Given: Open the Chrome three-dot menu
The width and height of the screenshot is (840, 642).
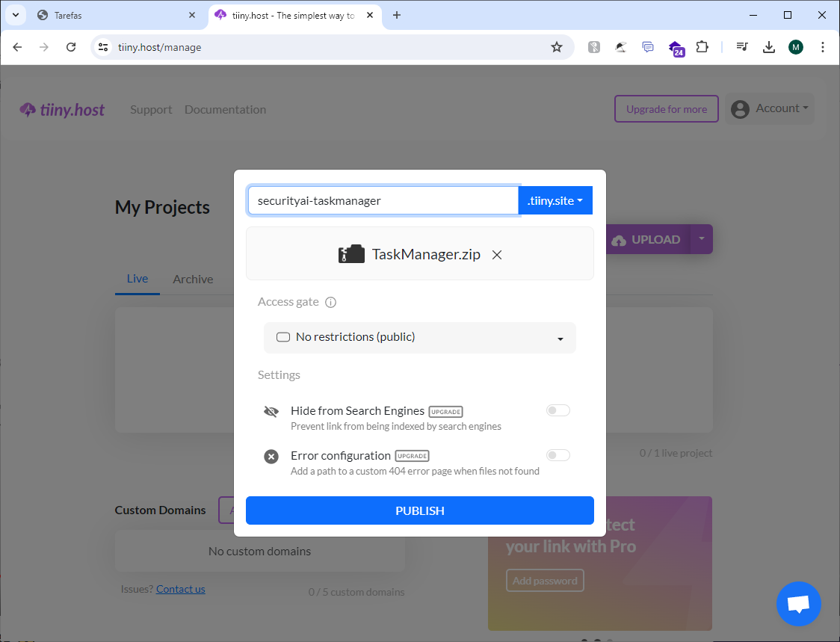Looking at the screenshot, I should tap(822, 47).
